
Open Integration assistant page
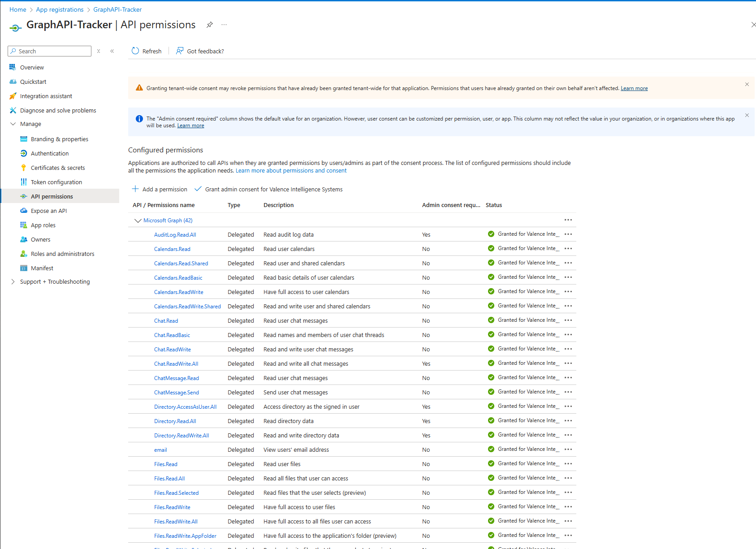click(46, 96)
